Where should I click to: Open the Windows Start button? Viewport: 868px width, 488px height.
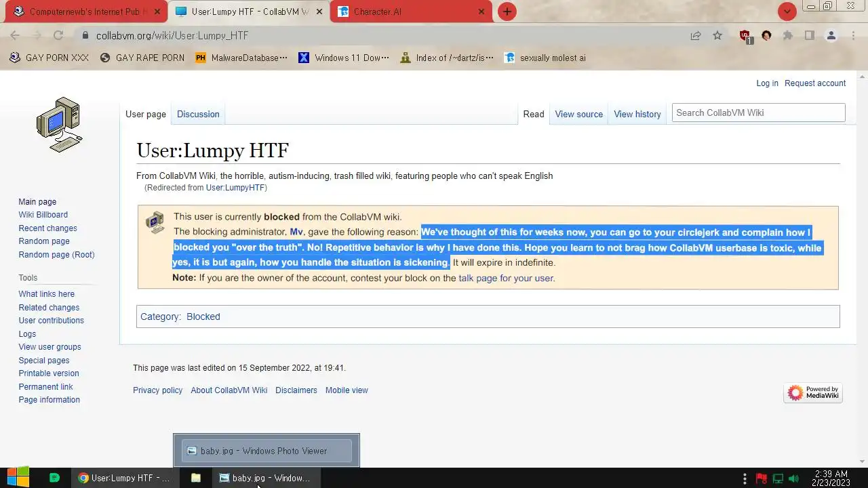18,478
